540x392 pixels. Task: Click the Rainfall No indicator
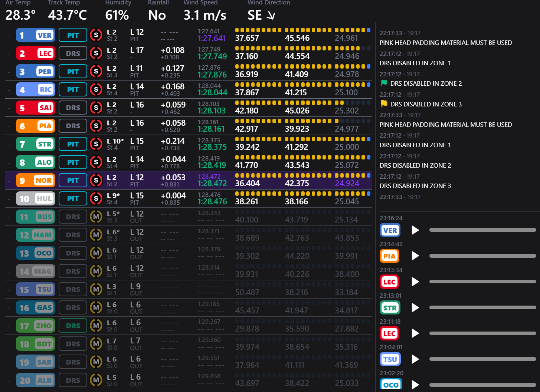(x=157, y=15)
